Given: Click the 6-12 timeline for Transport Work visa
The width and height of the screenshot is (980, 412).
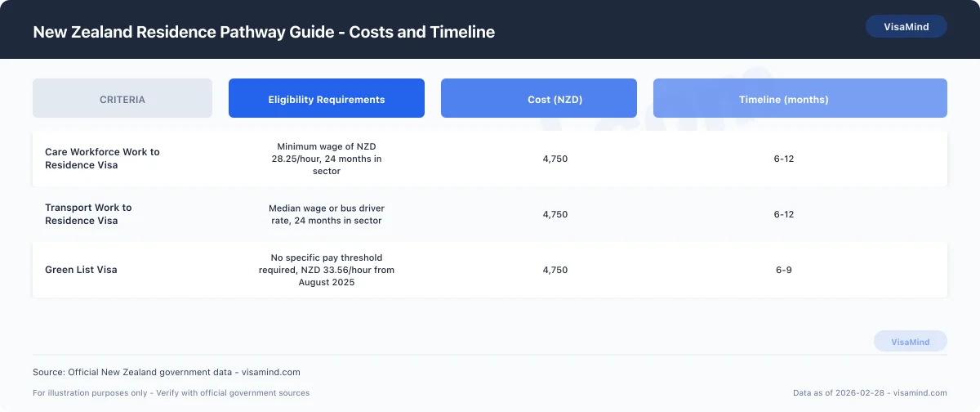Looking at the screenshot, I should tap(784, 214).
